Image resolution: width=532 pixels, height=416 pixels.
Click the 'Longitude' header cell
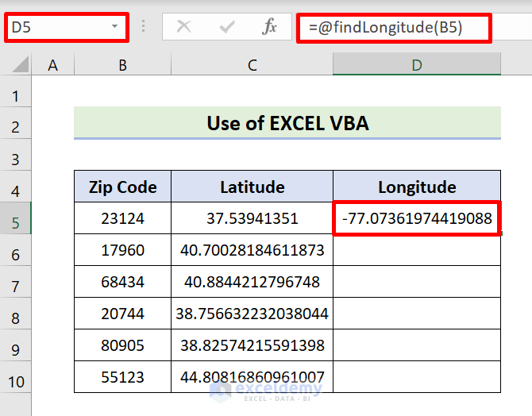pos(417,187)
